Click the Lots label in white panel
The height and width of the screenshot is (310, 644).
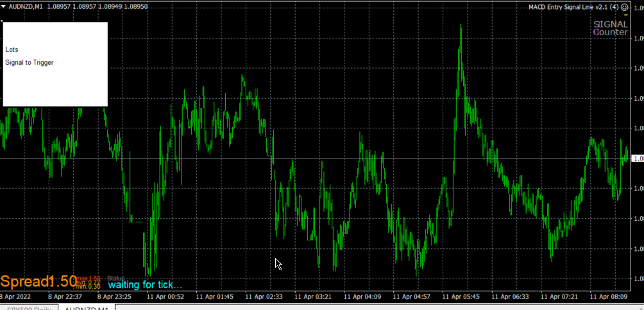[12, 49]
